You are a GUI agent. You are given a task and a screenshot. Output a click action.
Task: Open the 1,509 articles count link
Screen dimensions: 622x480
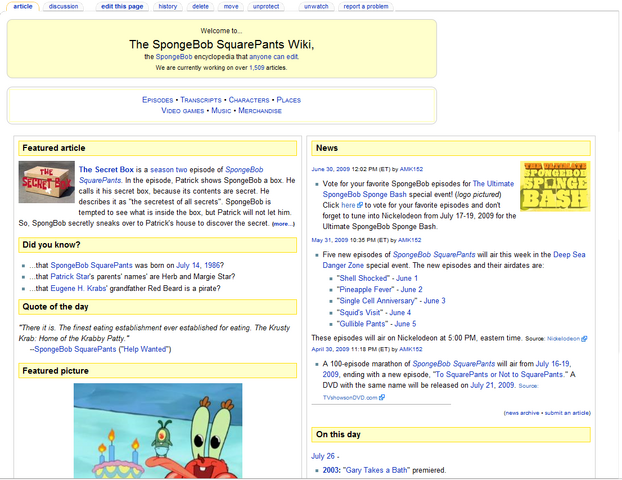[257, 68]
